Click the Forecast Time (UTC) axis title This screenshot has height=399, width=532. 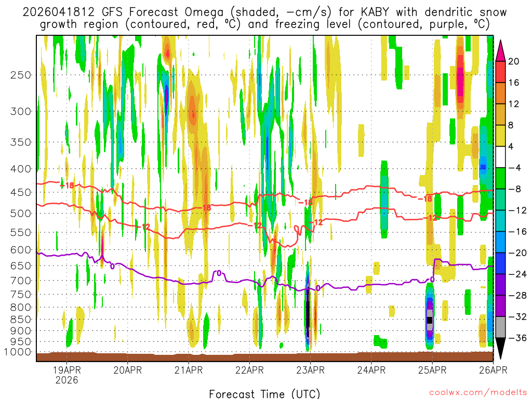264,394
